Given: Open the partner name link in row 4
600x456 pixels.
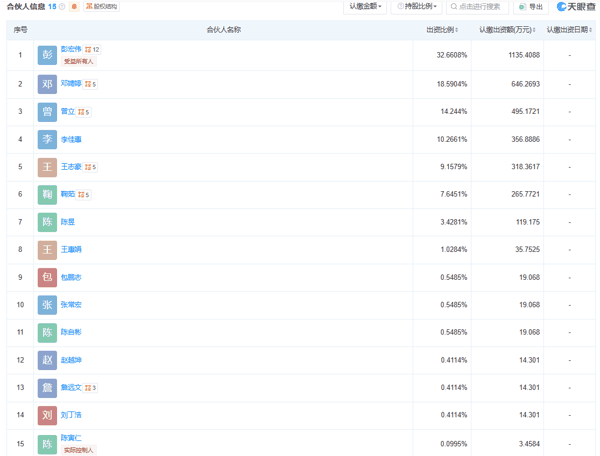Looking at the screenshot, I should pos(71,139).
